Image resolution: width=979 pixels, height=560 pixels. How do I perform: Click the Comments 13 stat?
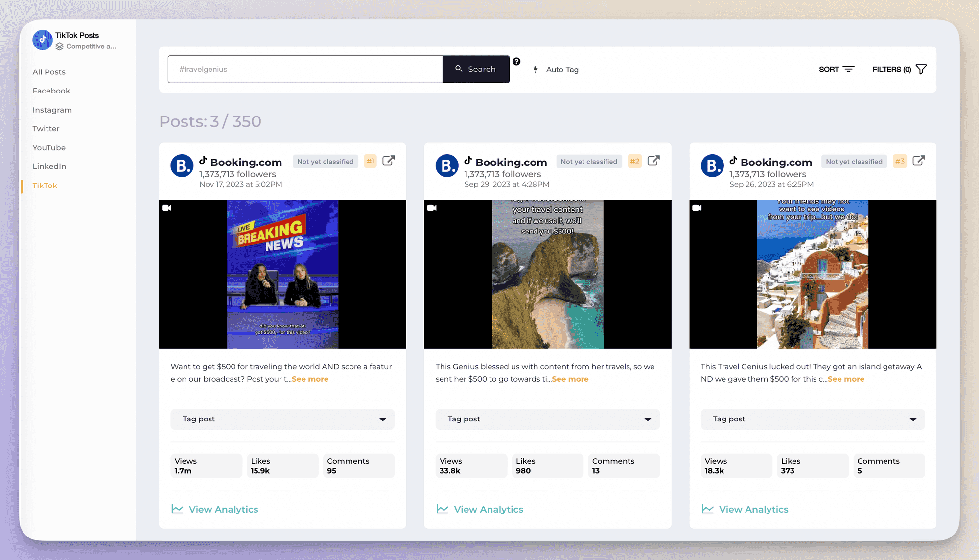click(x=624, y=466)
